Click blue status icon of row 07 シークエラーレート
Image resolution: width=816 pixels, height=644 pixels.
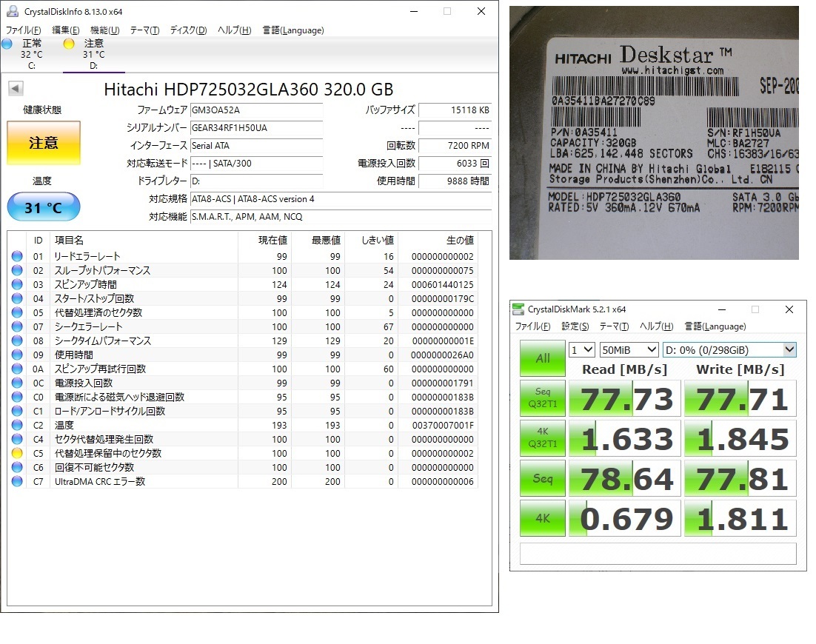(17, 326)
